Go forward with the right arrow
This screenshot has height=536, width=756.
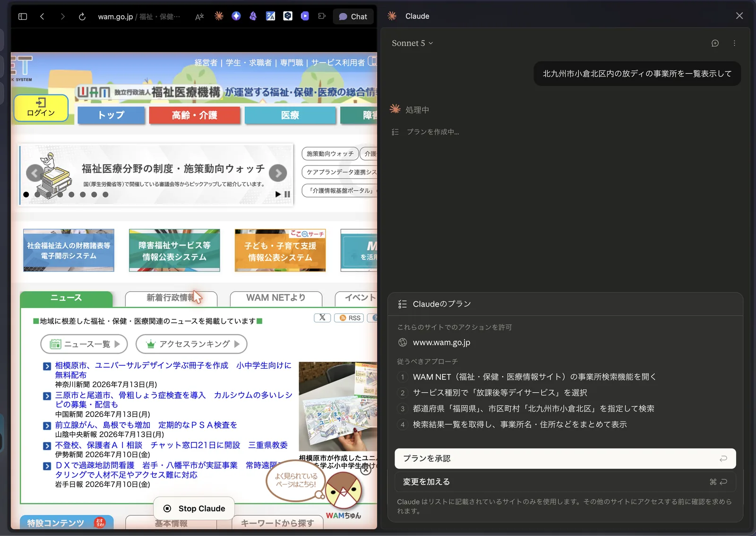pos(62,17)
